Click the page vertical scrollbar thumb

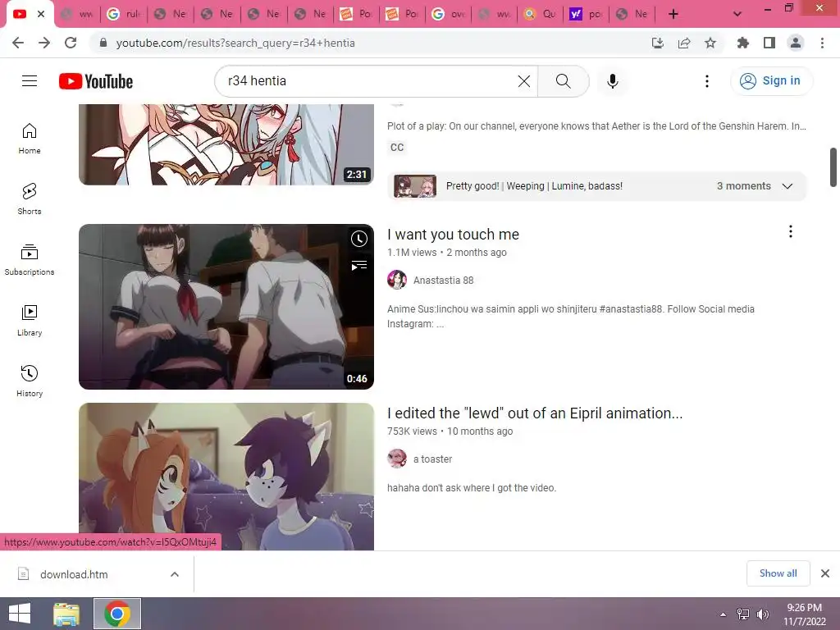tap(833, 167)
